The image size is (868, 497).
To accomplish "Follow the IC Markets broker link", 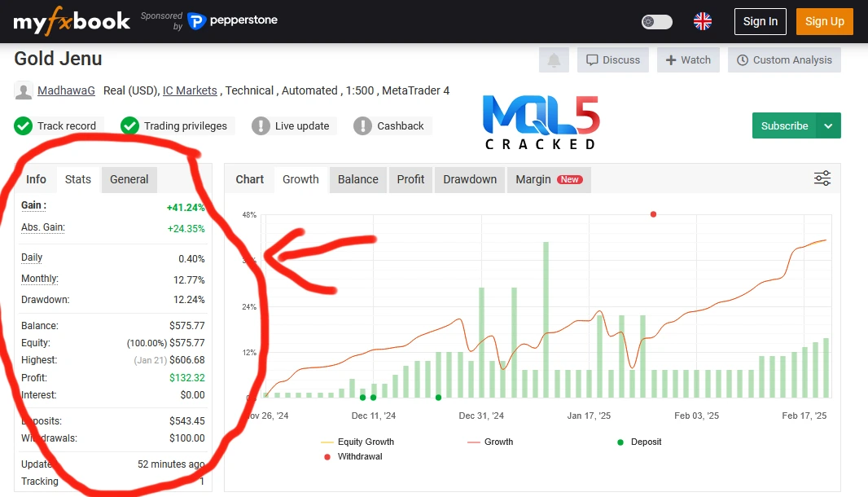I will (190, 91).
